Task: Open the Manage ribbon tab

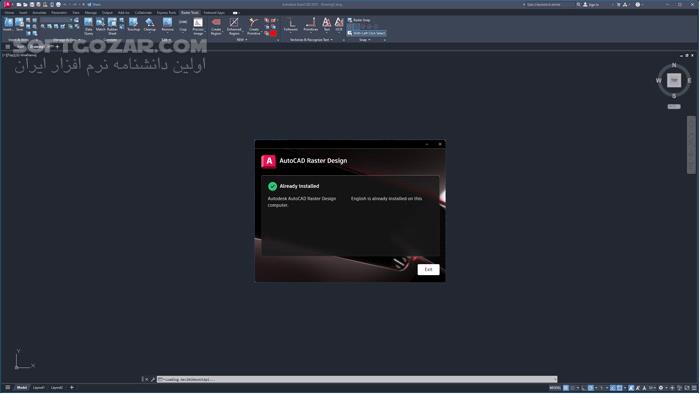Action: coord(91,12)
